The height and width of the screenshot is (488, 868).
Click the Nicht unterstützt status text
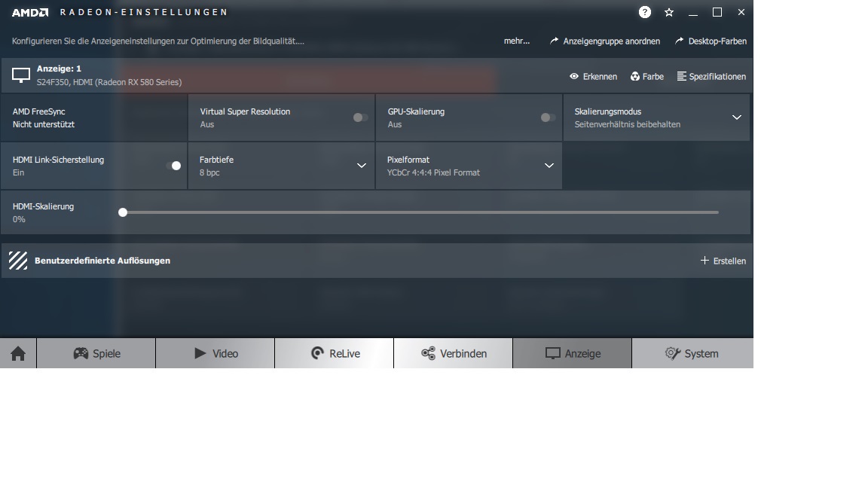(43, 124)
